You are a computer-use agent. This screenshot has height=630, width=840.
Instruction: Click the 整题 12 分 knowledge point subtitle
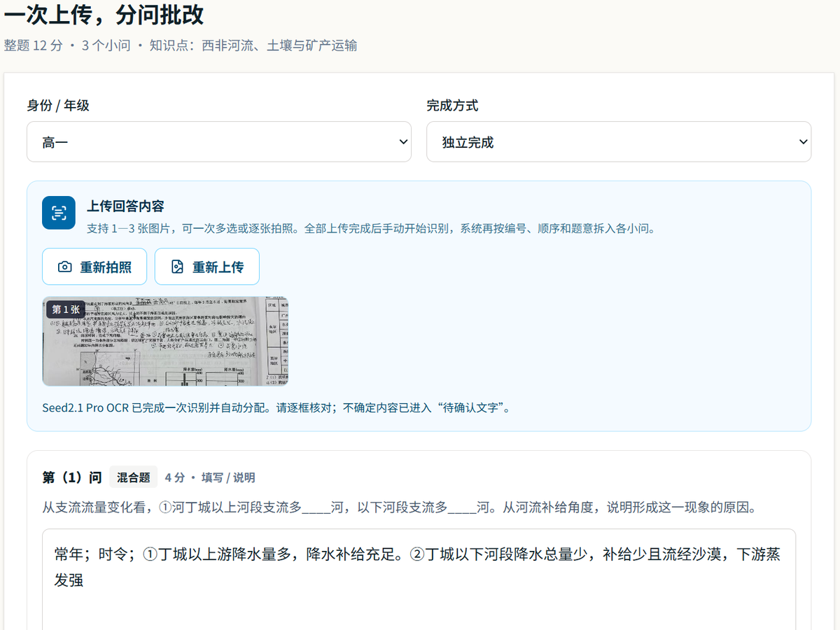(x=181, y=45)
